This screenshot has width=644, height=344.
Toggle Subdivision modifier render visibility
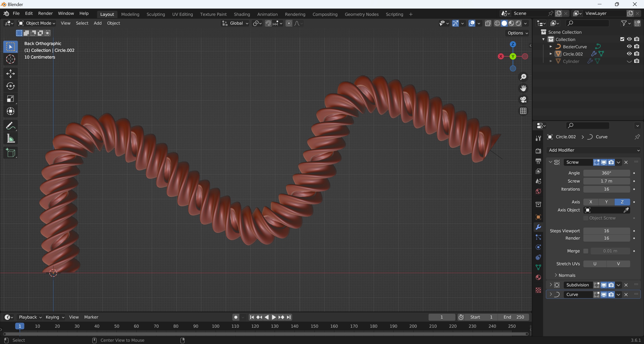tap(611, 285)
